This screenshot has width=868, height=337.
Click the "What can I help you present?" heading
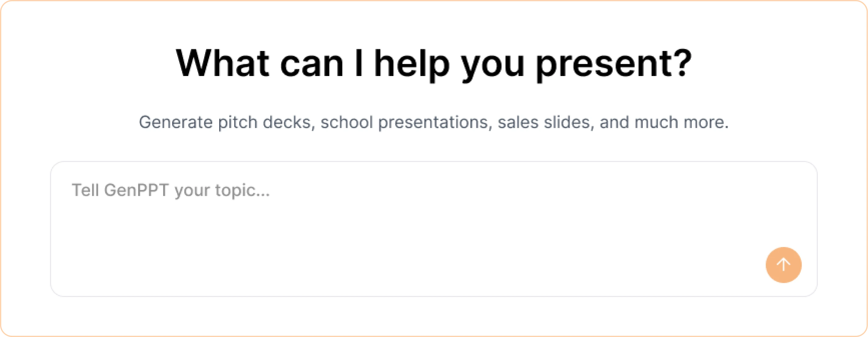tap(434, 64)
